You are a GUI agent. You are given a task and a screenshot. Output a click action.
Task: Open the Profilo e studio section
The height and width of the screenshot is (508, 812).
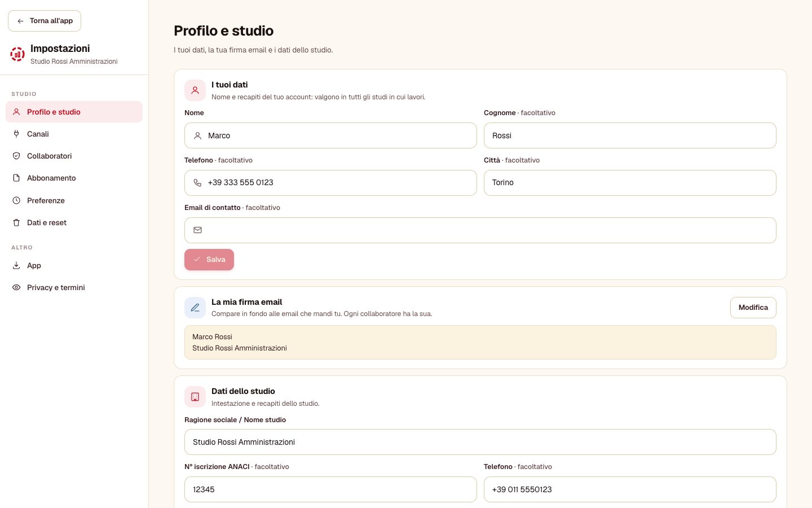(74, 112)
